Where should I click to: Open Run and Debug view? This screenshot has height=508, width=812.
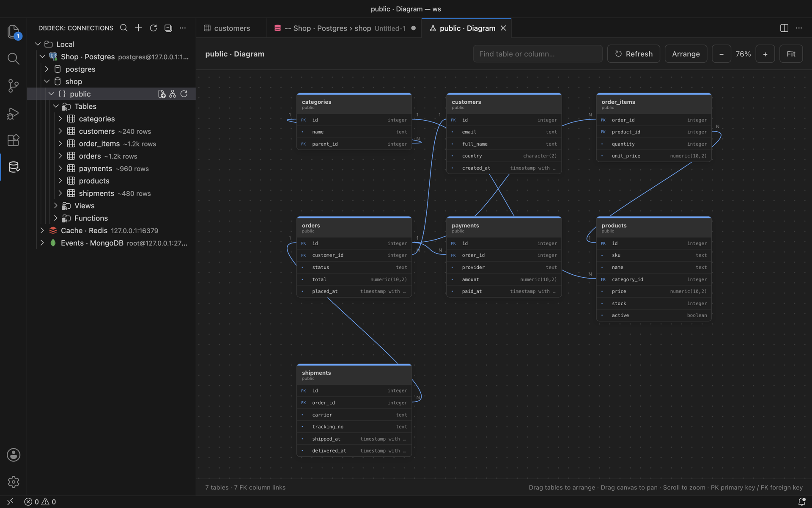pyautogui.click(x=14, y=113)
